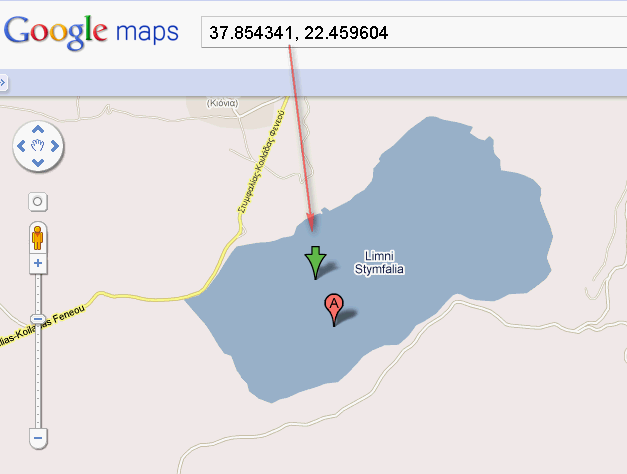Pan the map left with the arrow

(x=21, y=146)
